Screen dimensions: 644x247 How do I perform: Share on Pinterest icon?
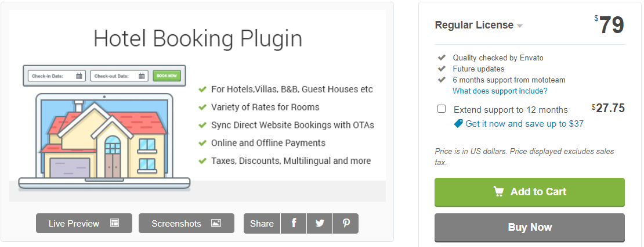[346, 224]
